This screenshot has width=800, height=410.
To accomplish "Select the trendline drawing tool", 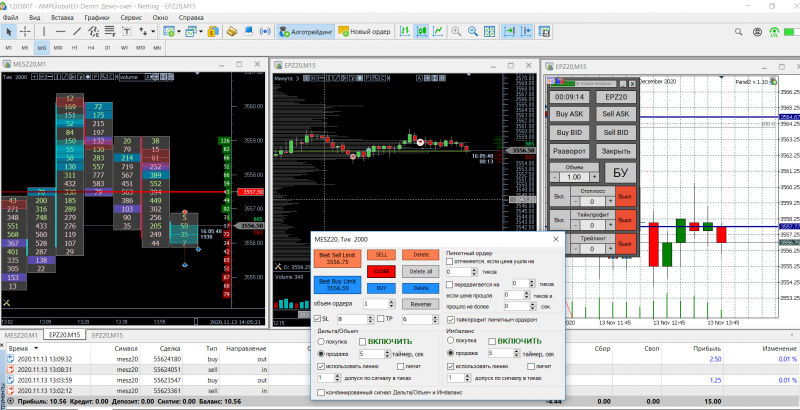I will (77, 32).
